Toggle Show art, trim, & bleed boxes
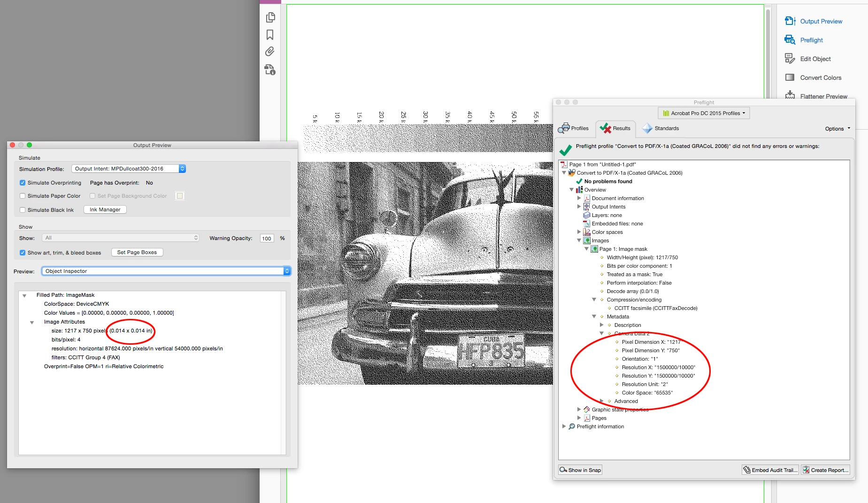Image resolution: width=868 pixels, height=503 pixels. pos(23,253)
